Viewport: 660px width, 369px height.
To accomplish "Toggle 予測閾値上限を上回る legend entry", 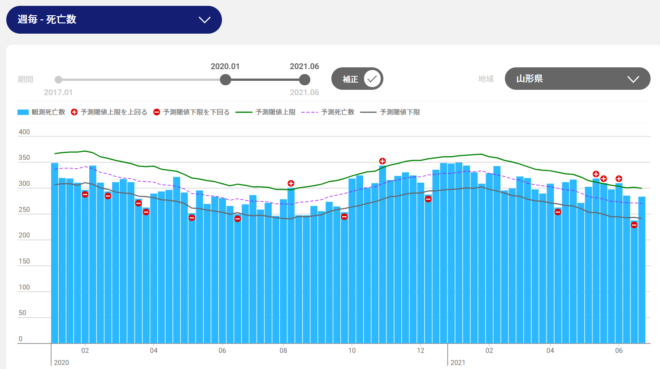I will coord(109,112).
